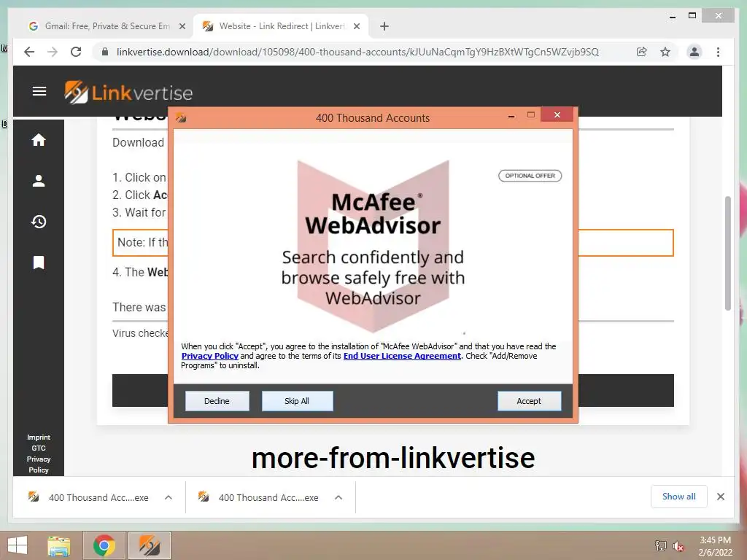
Task: Bookmark this page with star icon
Action: click(665, 52)
